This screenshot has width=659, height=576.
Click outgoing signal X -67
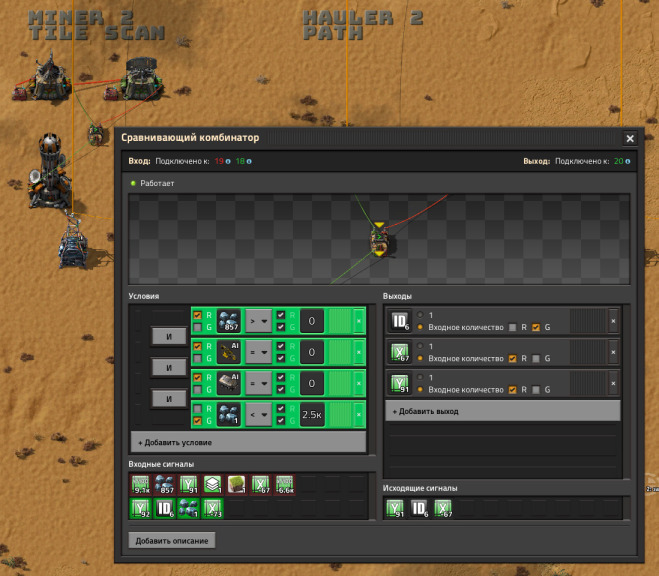[443, 509]
